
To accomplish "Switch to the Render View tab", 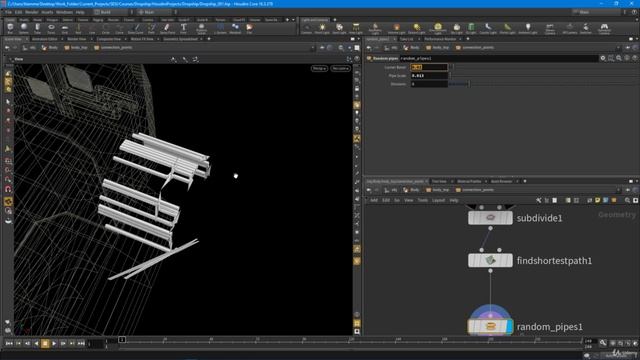I will click(77, 39).
